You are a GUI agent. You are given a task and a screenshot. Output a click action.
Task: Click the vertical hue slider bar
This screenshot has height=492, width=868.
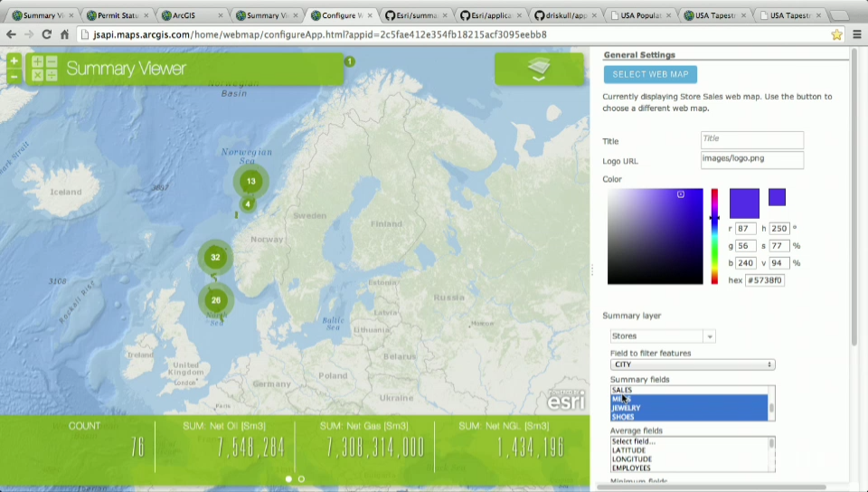click(714, 236)
